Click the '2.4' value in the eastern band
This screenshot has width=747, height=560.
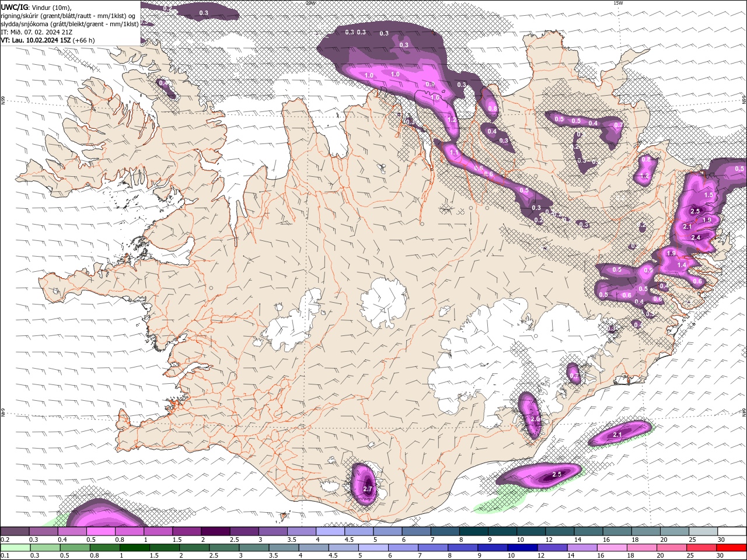[696, 237]
